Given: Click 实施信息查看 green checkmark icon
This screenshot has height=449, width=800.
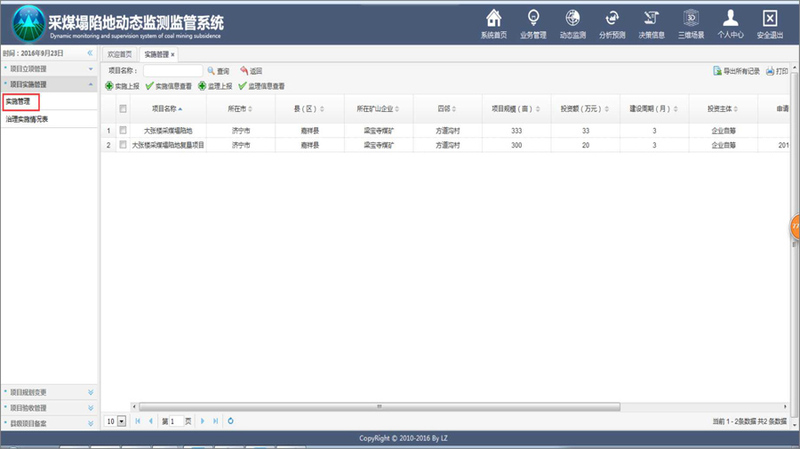Looking at the screenshot, I should (149, 86).
